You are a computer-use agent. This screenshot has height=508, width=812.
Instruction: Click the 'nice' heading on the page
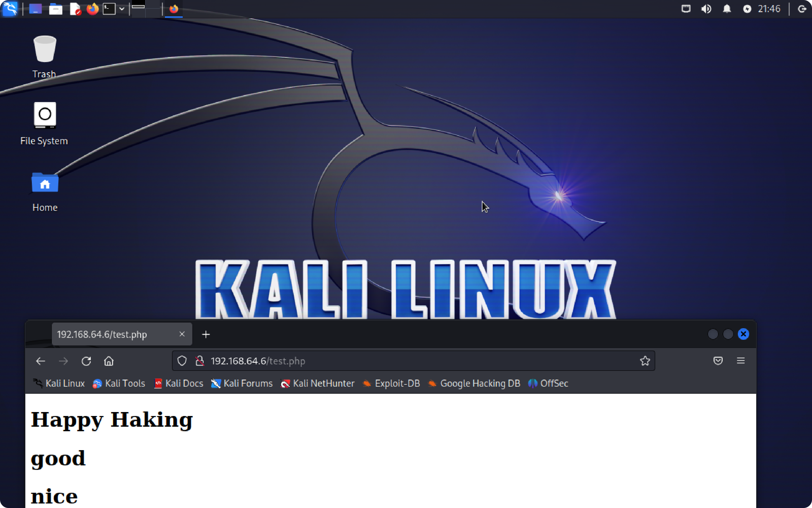pyautogui.click(x=54, y=497)
